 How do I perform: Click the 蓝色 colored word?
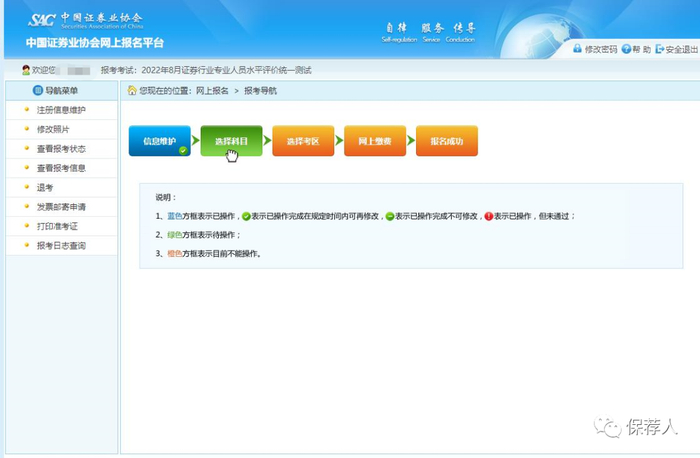175,216
